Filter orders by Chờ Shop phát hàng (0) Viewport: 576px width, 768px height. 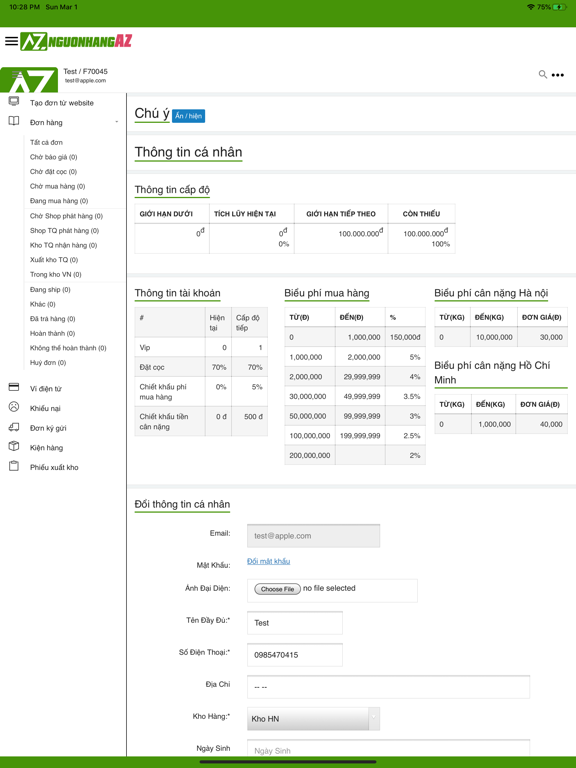coord(66,216)
